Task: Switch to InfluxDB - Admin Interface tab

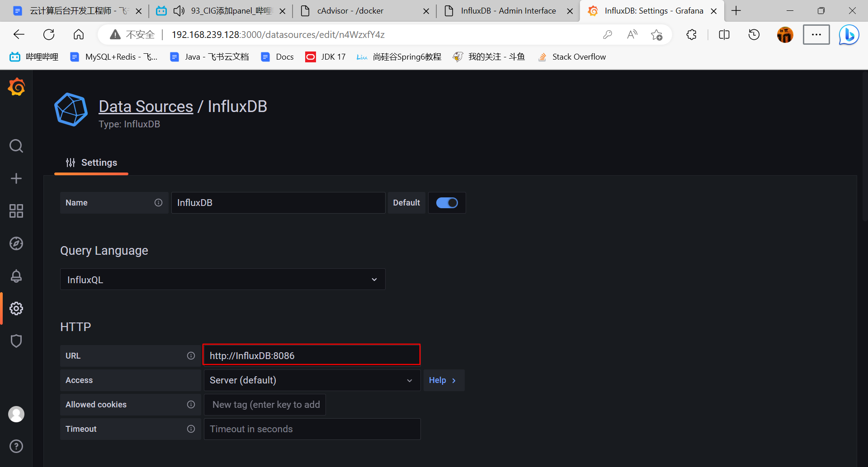Action: [x=508, y=11]
